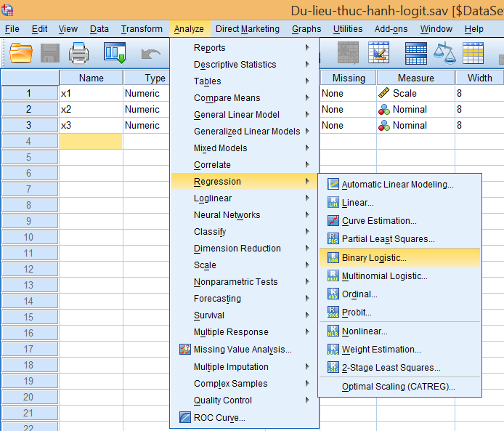The height and width of the screenshot is (431, 504).
Task: Choose Multinomial Logistic... option
Action: pyautogui.click(x=400, y=276)
